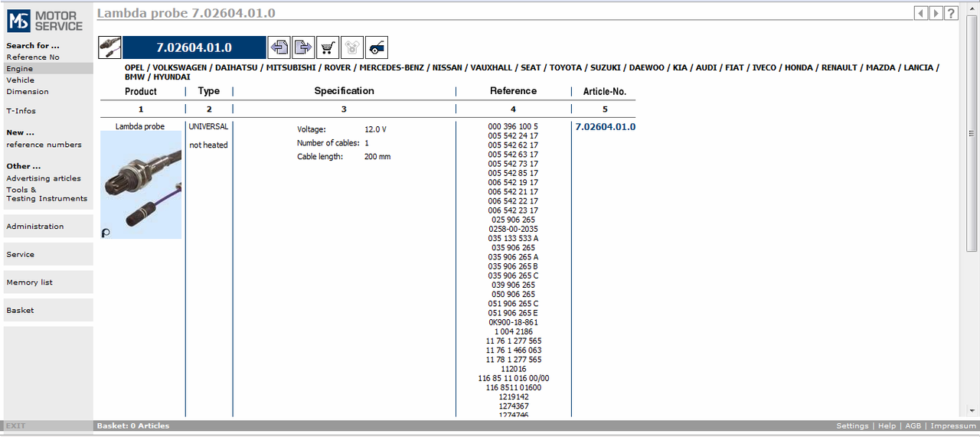Open Tools & Testing Instruments
This screenshot has height=437, width=980.
click(x=47, y=194)
